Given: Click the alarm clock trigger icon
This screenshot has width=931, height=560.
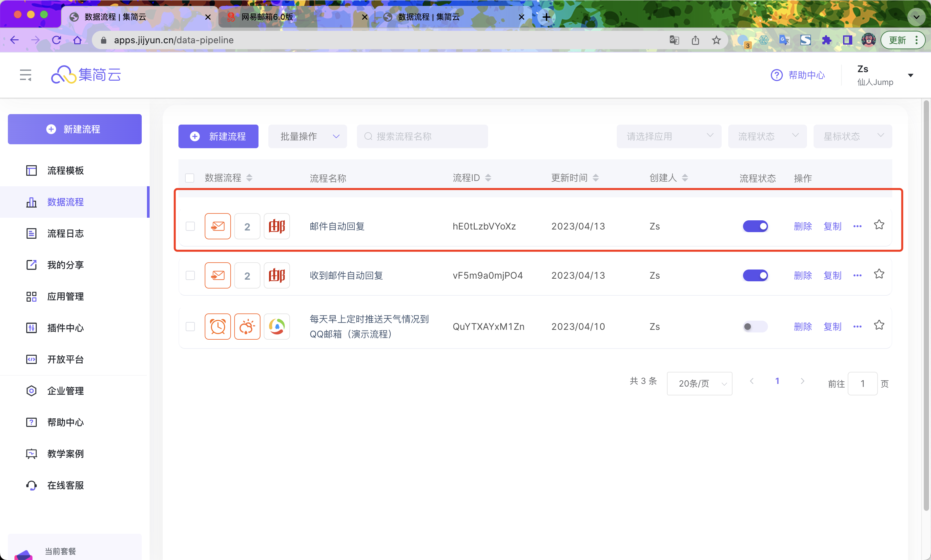Looking at the screenshot, I should [x=217, y=327].
